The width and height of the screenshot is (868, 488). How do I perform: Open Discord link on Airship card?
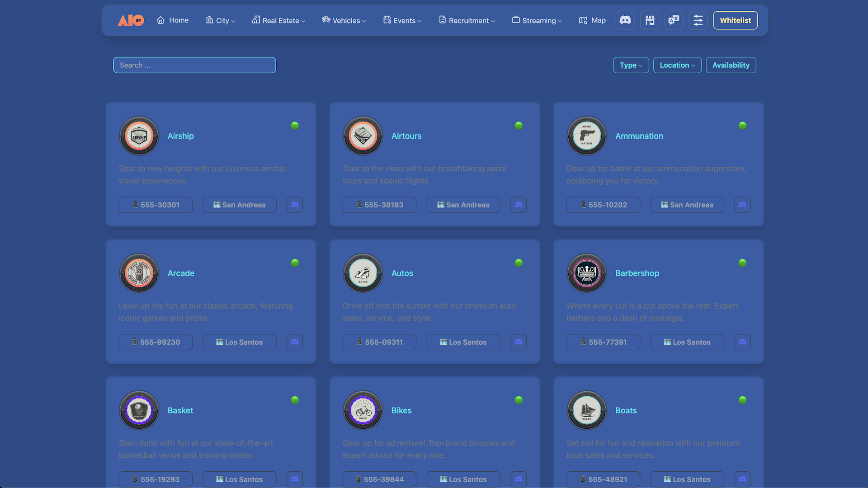[x=295, y=205]
